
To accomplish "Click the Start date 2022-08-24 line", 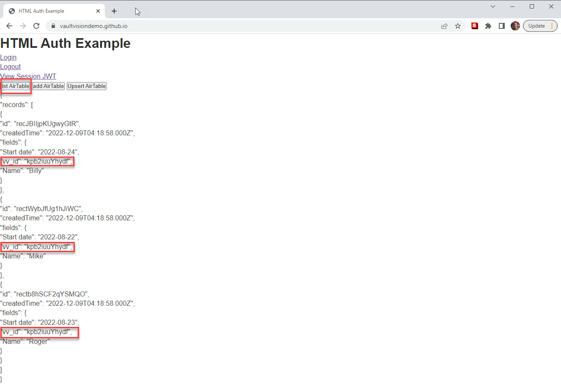I will pyautogui.click(x=40, y=152).
